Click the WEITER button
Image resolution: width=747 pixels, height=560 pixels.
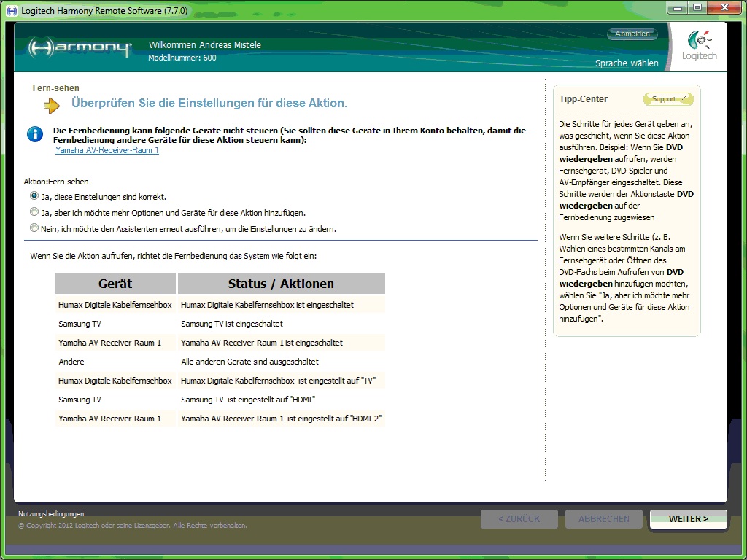(688, 519)
